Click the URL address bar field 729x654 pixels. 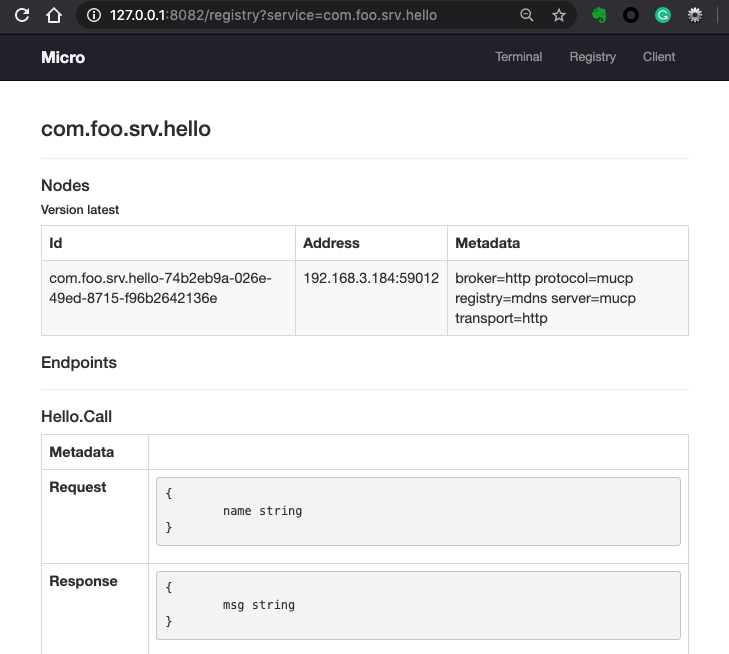coord(298,15)
